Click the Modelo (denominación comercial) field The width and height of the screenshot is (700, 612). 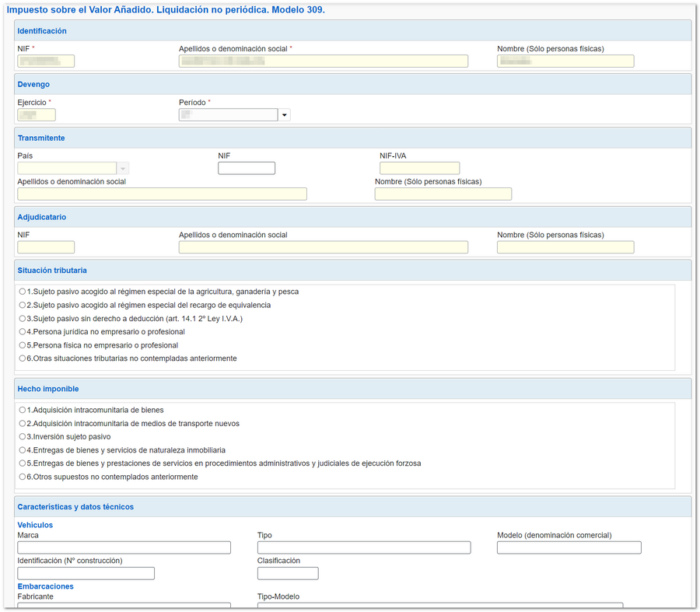pyautogui.click(x=569, y=547)
